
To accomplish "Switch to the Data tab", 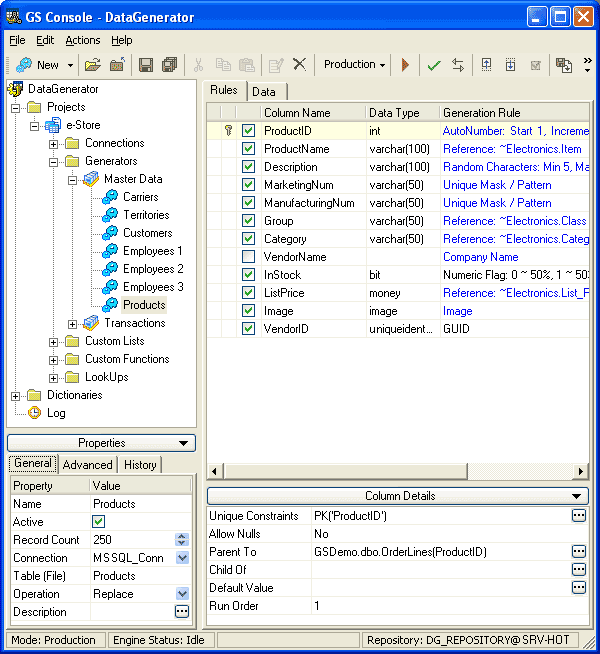I will click(264, 91).
